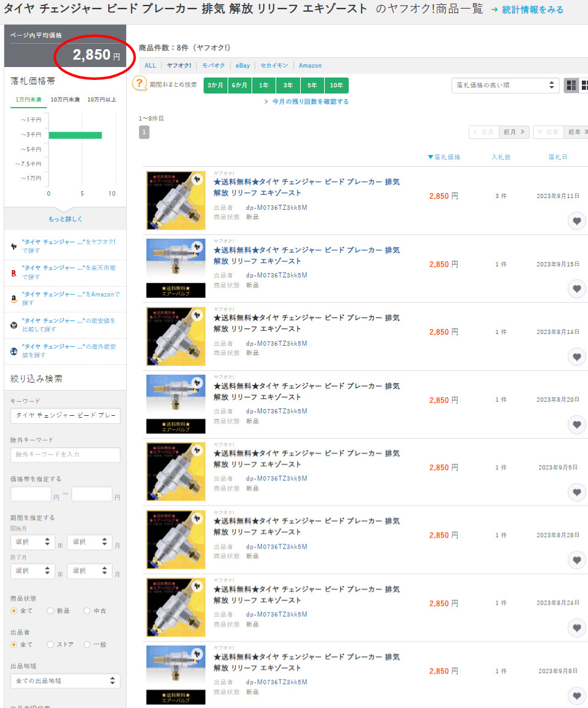Click the 除外キーワード input field

pyautogui.click(x=65, y=455)
